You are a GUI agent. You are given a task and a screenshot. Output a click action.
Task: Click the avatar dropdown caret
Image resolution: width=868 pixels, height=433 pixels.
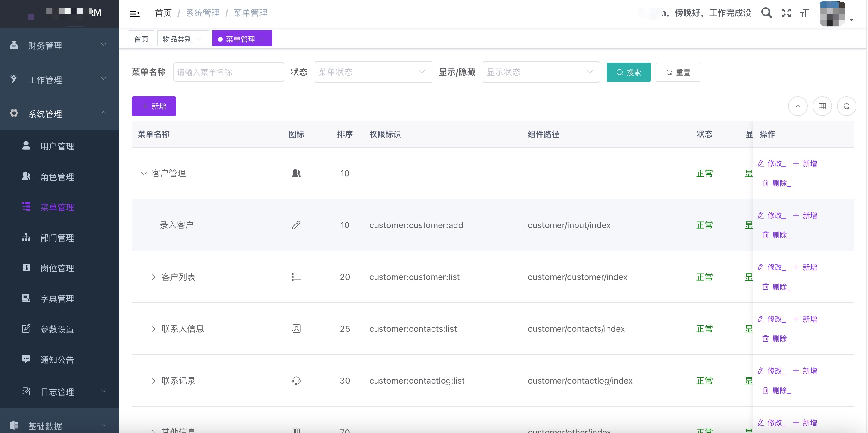tap(852, 20)
